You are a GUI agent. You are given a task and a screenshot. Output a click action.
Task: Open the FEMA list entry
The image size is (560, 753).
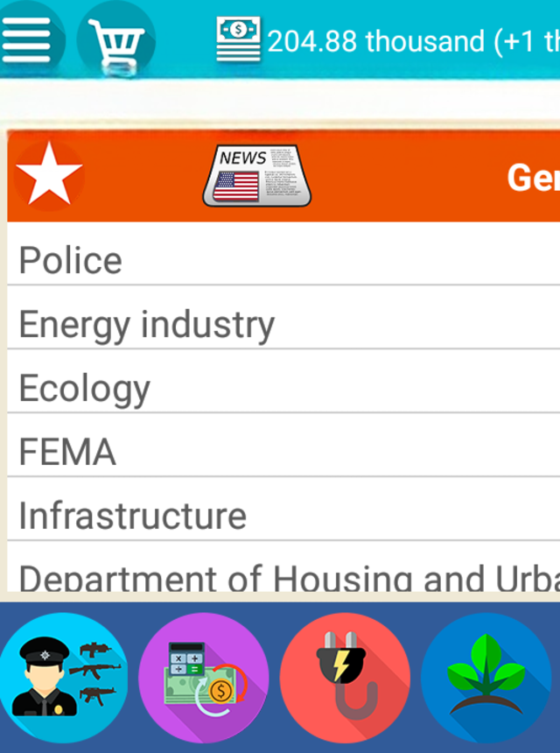(67, 453)
